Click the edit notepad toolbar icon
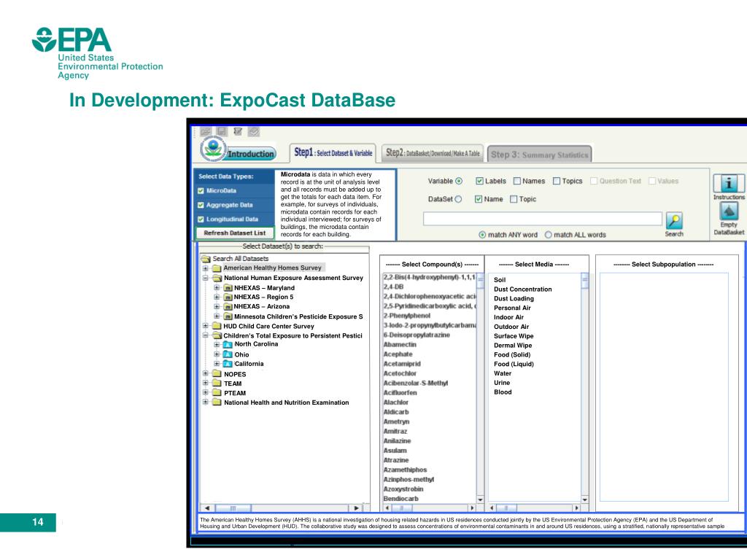 pyautogui.click(x=238, y=131)
